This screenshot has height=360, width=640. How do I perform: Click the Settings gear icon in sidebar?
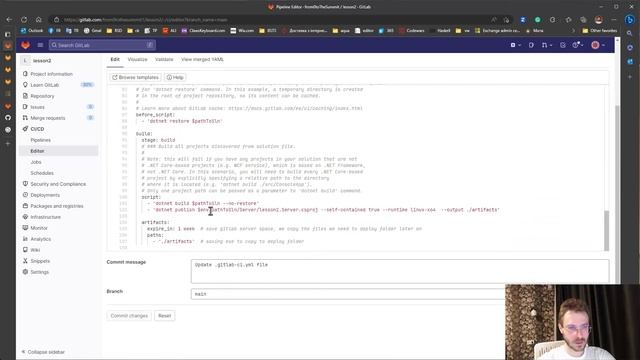pyautogui.click(x=25, y=272)
